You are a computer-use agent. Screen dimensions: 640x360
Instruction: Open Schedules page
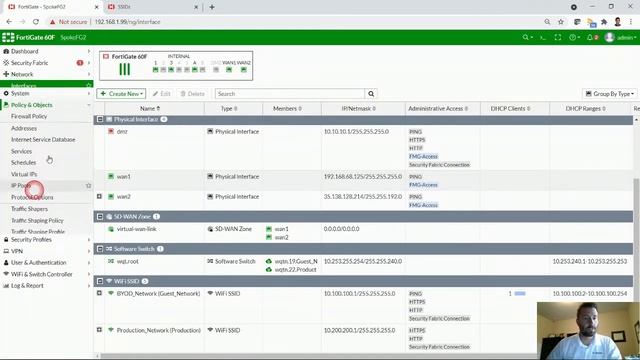[23, 162]
